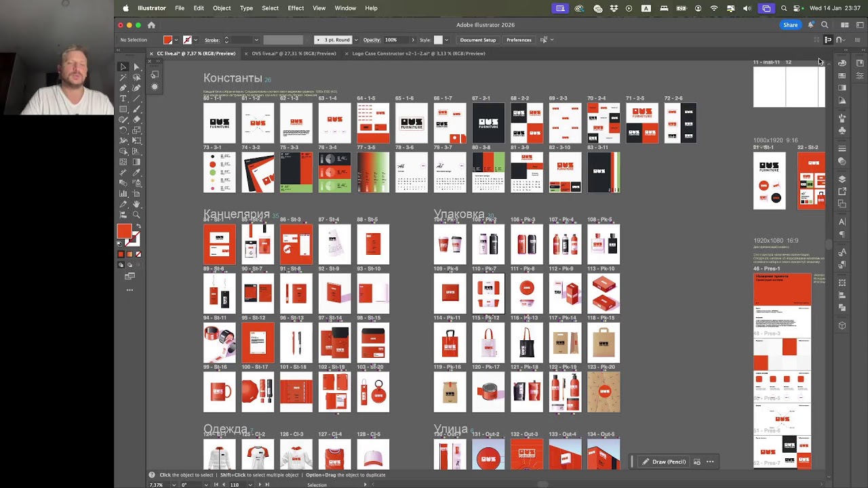Open stroke color dropdown in control bar

click(x=195, y=40)
